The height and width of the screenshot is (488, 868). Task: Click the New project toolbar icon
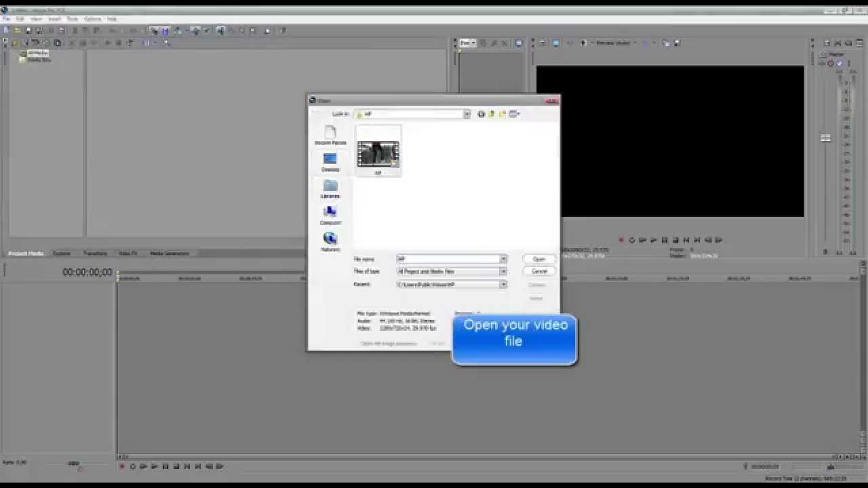(x=6, y=30)
